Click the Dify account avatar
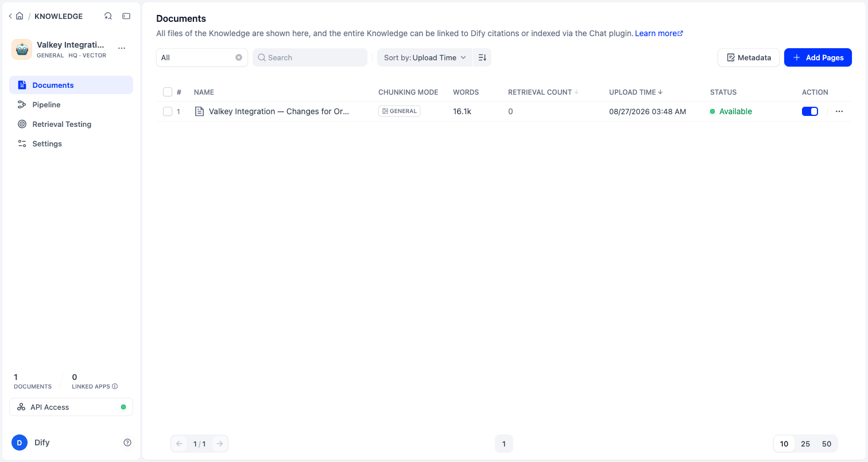868x462 pixels. coord(20,442)
